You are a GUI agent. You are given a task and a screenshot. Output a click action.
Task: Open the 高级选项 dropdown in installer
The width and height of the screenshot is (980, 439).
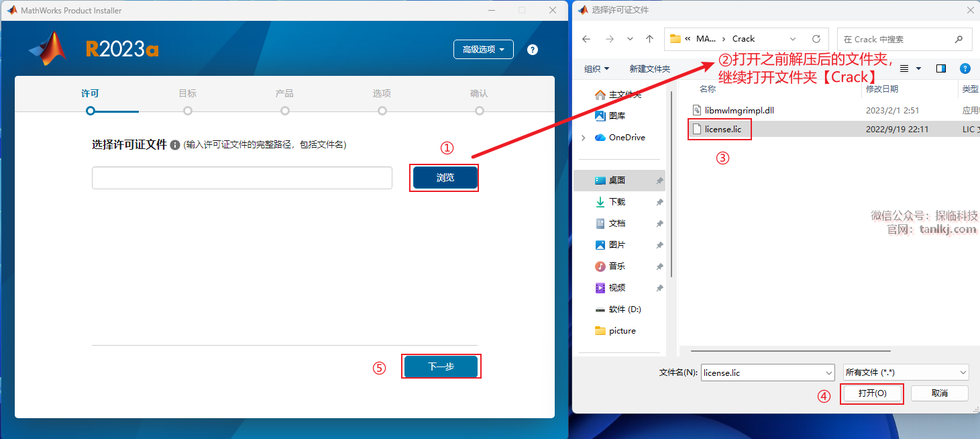pyautogui.click(x=484, y=50)
